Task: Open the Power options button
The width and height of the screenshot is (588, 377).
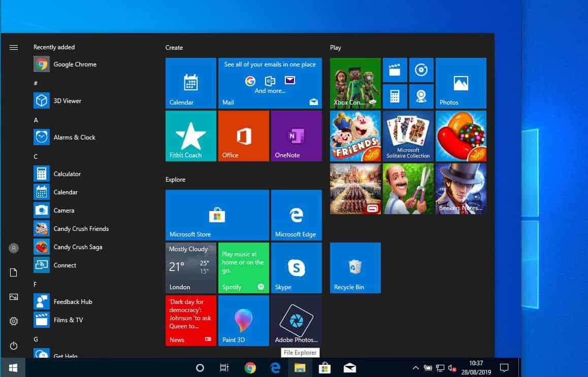Action: point(14,346)
